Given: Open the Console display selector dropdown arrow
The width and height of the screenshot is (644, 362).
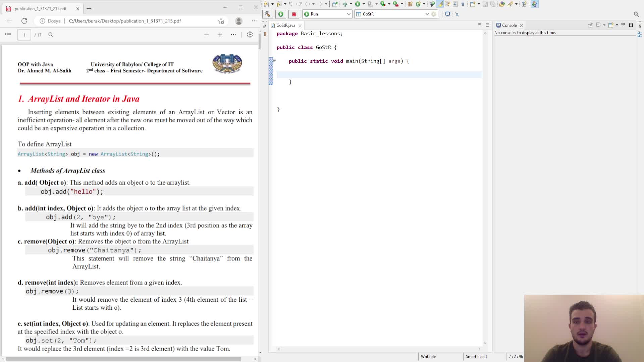Looking at the screenshot, I should coord(604,25).
